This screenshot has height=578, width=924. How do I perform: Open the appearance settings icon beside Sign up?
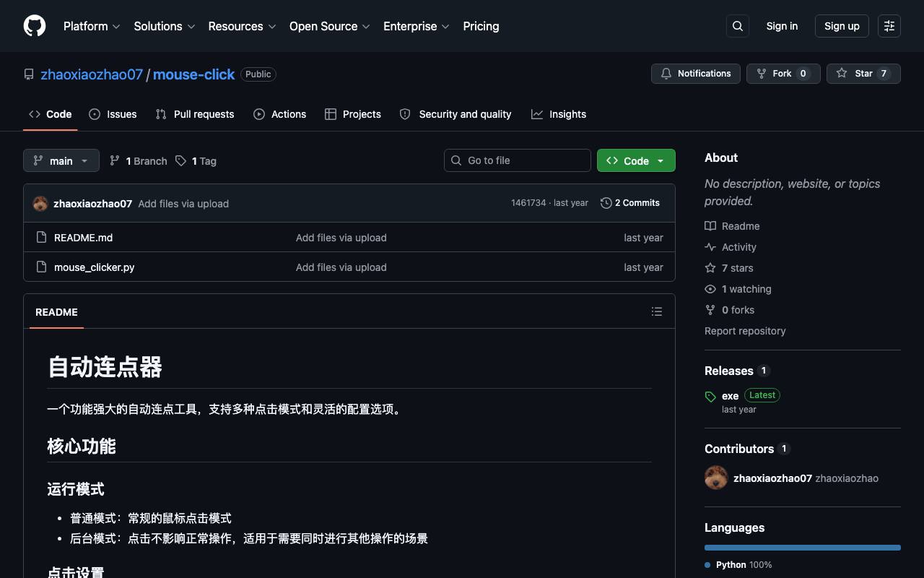(x=889, y=26)
